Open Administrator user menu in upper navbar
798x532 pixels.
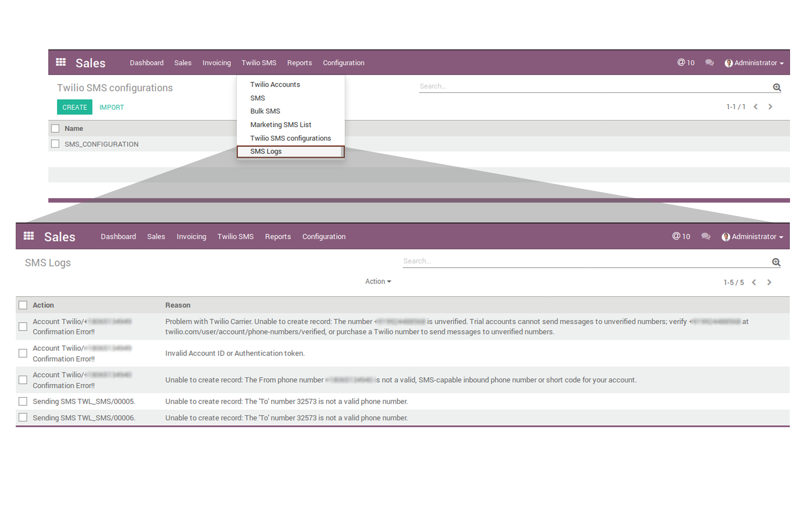pos(755,63)
